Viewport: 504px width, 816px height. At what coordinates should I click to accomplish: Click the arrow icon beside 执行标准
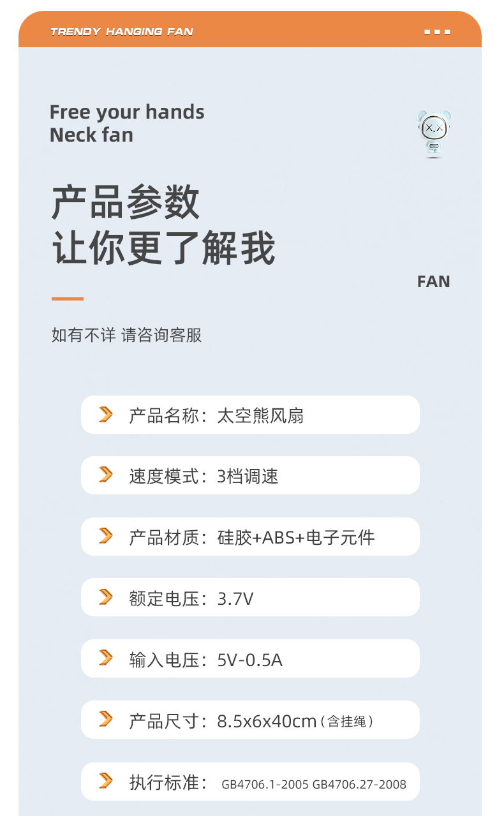[106, 781]
